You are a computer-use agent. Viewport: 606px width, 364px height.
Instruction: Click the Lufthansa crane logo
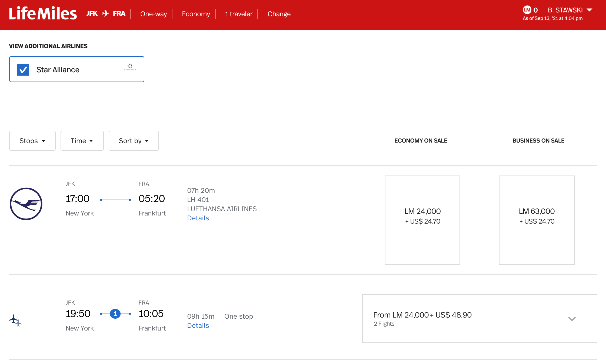coord(26,204)
